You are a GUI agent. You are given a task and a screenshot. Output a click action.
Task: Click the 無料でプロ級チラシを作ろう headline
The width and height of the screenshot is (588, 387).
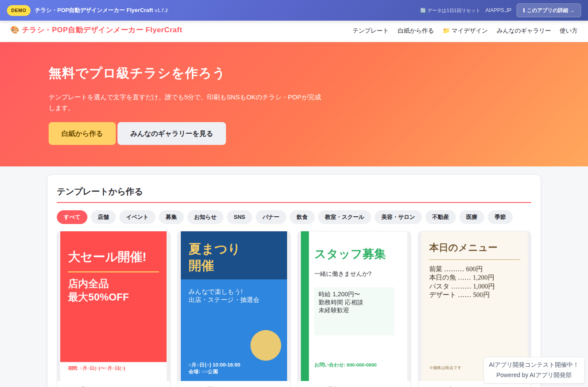coord(136,73)
